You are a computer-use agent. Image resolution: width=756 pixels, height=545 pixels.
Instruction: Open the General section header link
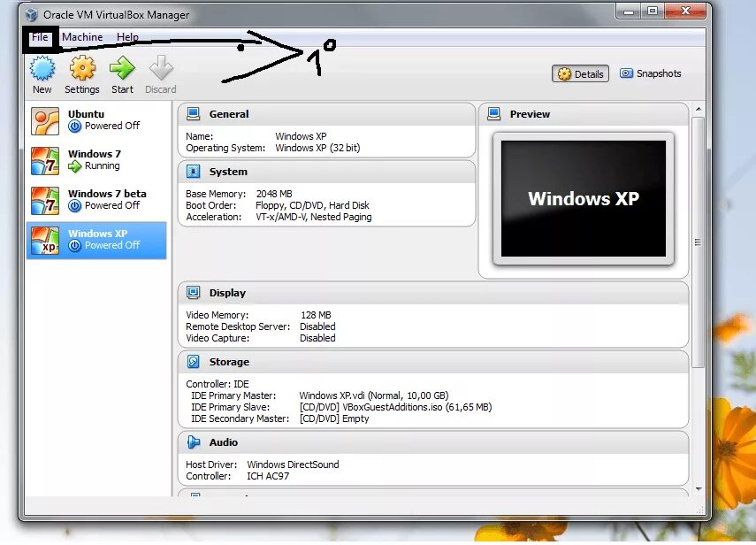pyautogui.click(x=229, y=114)
